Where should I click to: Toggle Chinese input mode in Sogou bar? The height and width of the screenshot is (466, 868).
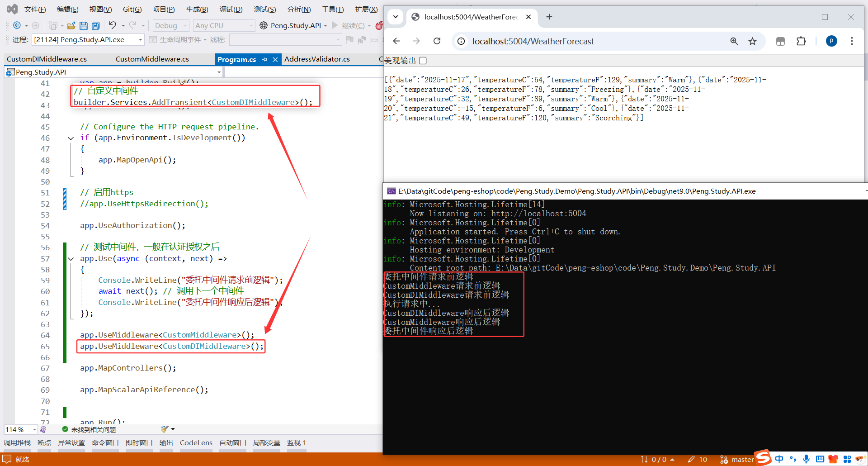coord(779,459)
